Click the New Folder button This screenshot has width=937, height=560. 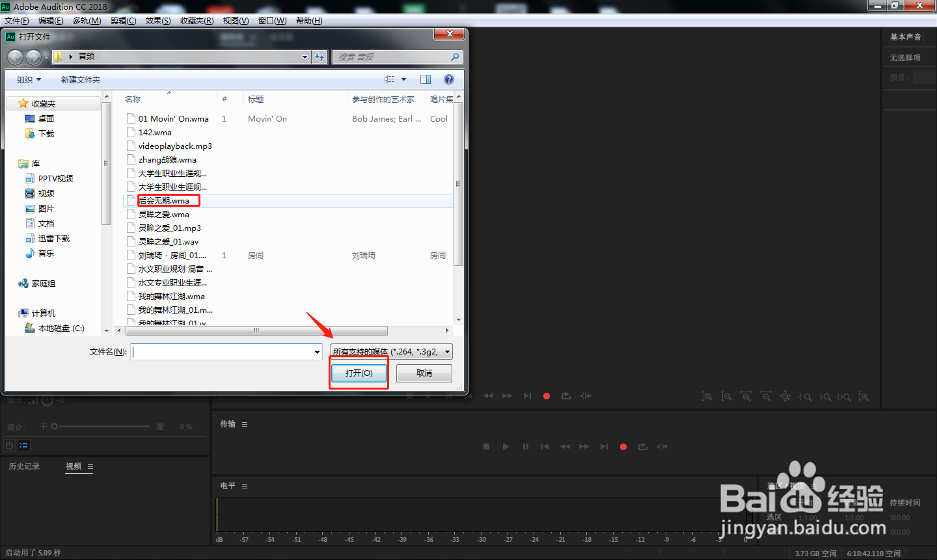click(81, 79)
